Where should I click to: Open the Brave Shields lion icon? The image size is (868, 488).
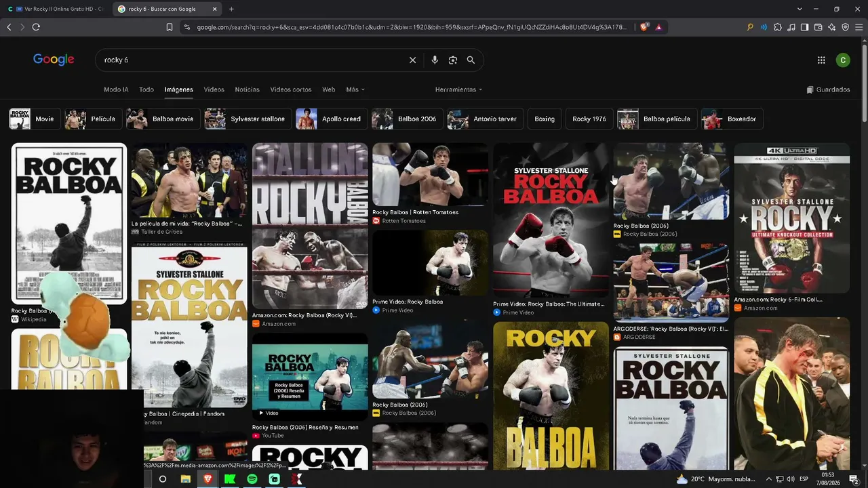(644, 27)
